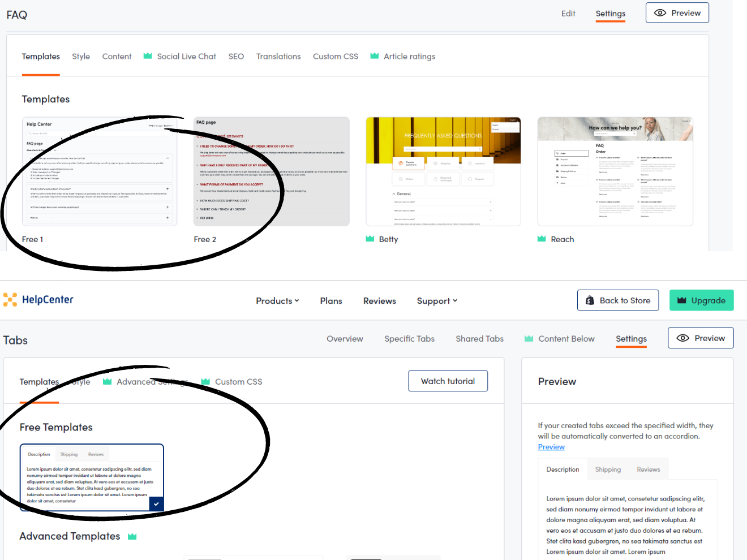Open the Content Below tab

click(566, 339)
